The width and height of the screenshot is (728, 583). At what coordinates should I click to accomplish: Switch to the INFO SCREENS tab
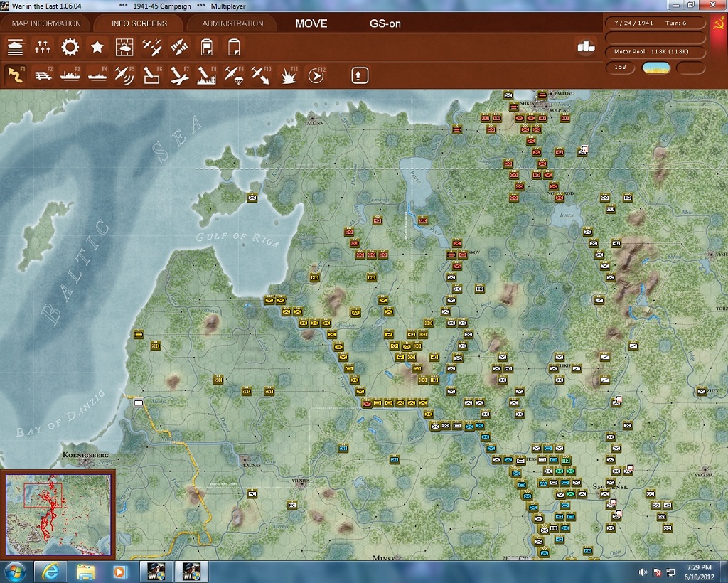(x=139, y=23)
